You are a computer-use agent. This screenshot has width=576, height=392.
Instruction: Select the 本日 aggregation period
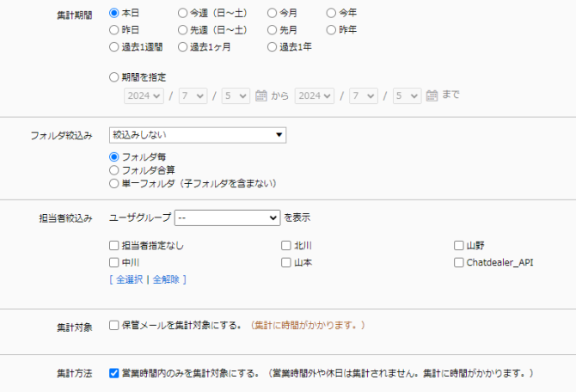point(114,14)
